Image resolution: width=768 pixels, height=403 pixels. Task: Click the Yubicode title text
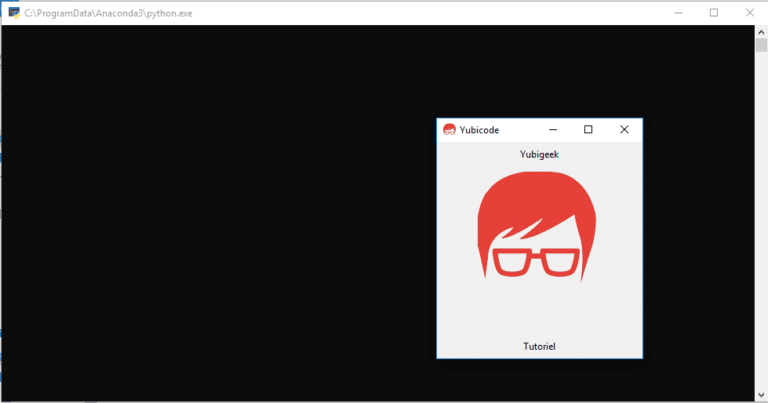(479, 130)
